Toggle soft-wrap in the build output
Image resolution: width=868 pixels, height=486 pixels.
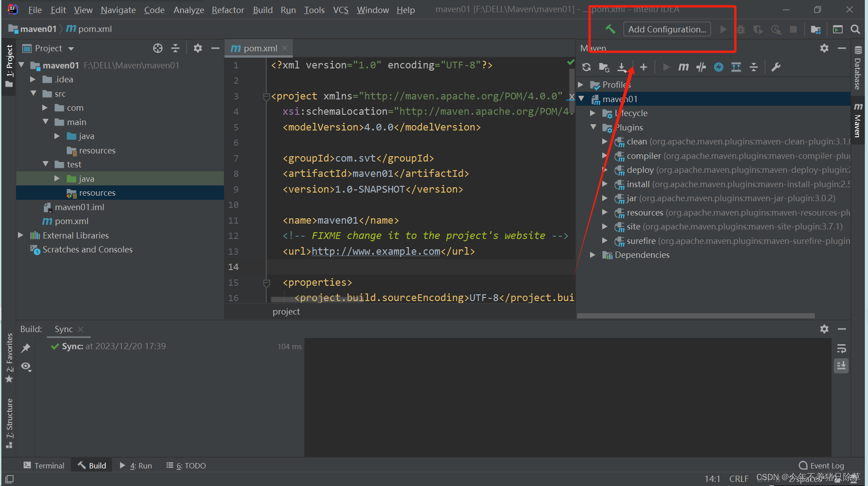coord(841,348)
